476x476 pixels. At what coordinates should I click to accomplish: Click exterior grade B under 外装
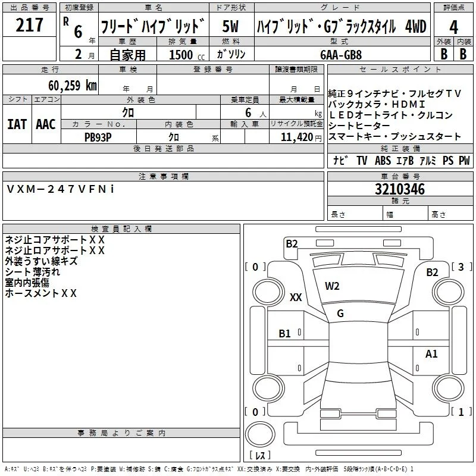(x=444, y=54)
